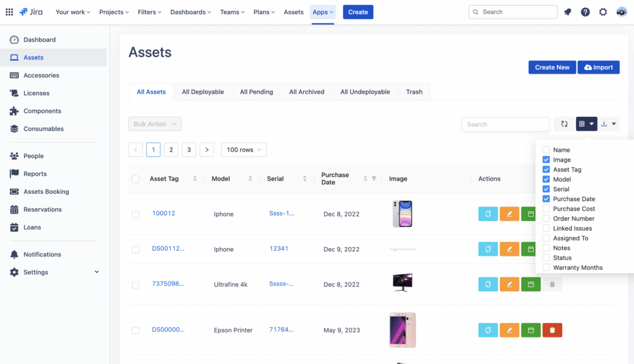Screen dimensions: 634x364
Task: Edit asset 100012 using the orange pencil icon
Action: point(509,214)
